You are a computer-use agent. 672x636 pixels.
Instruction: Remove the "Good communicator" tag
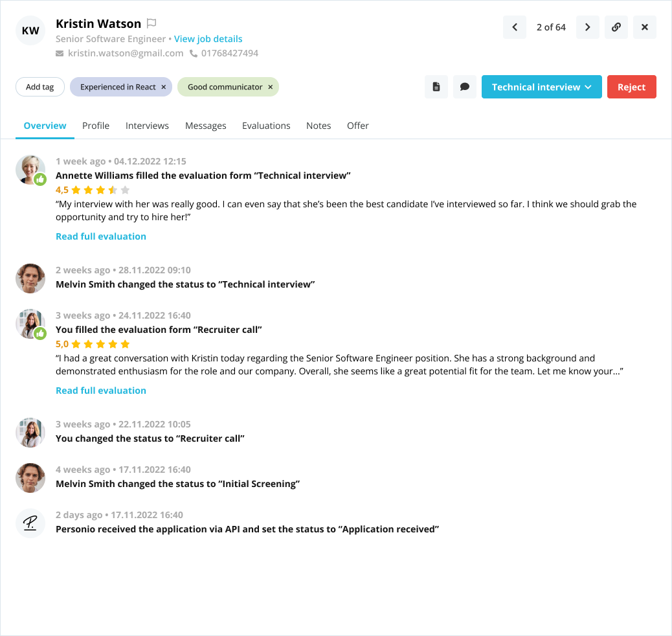271,87
